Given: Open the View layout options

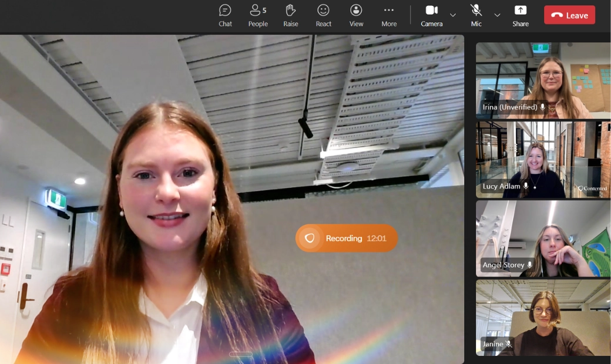Looking at the screenshot, I should click(356, 16).
